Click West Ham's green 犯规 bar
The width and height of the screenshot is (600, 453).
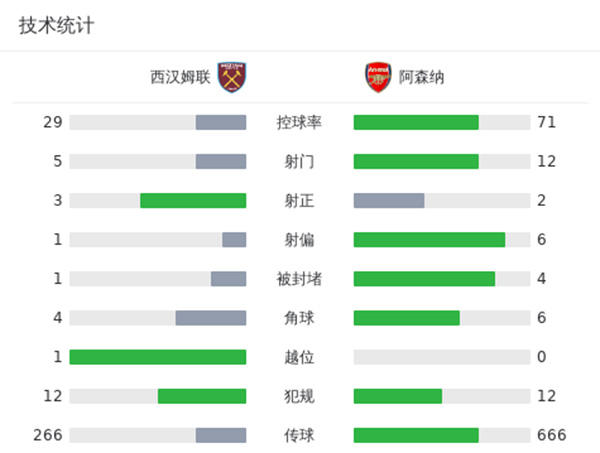click(x=202, y=396)
